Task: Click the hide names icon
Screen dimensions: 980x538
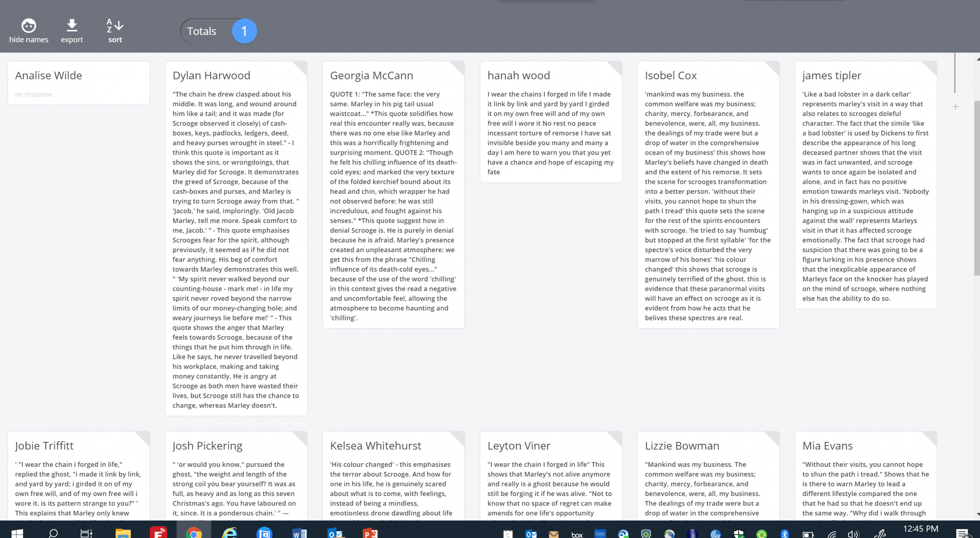Action: pos(28,26)
